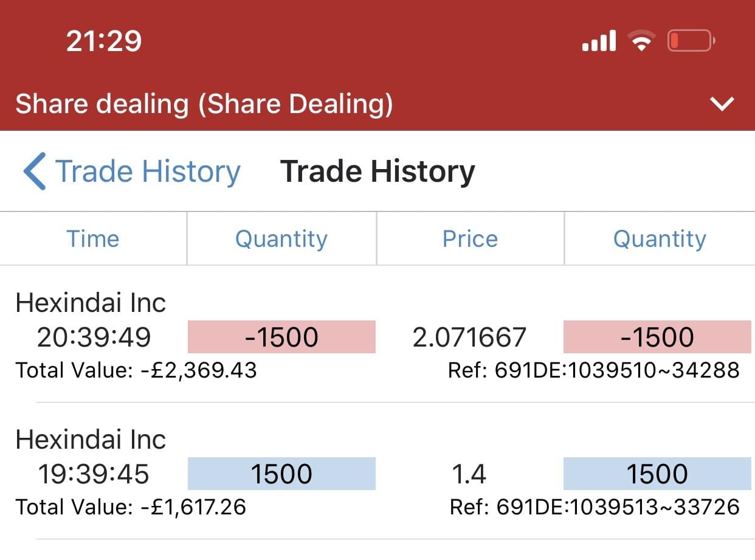The width and height of the screenshot is (755, 560).
Task: Sort by the Price column header
Action: pyautogui.click(x=470, y=239)
